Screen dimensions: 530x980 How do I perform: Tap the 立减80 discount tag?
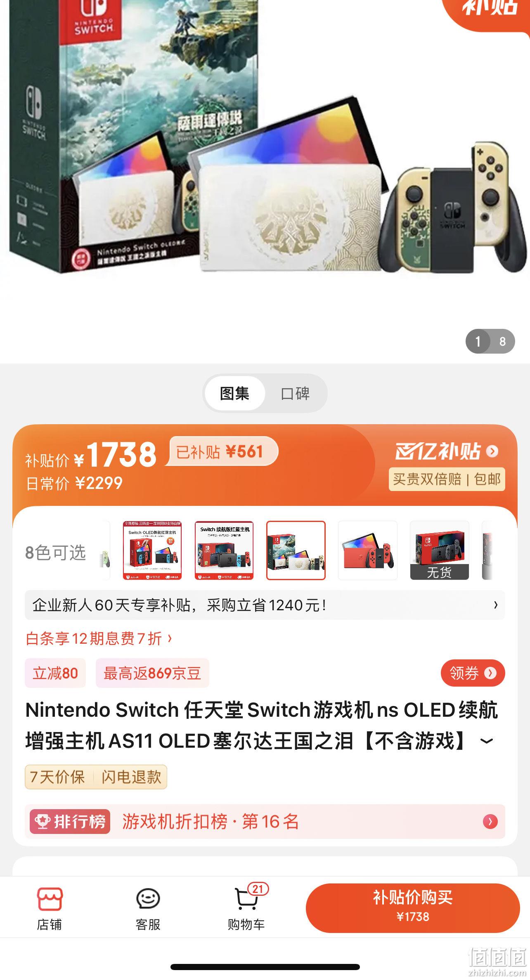point(55,673)
